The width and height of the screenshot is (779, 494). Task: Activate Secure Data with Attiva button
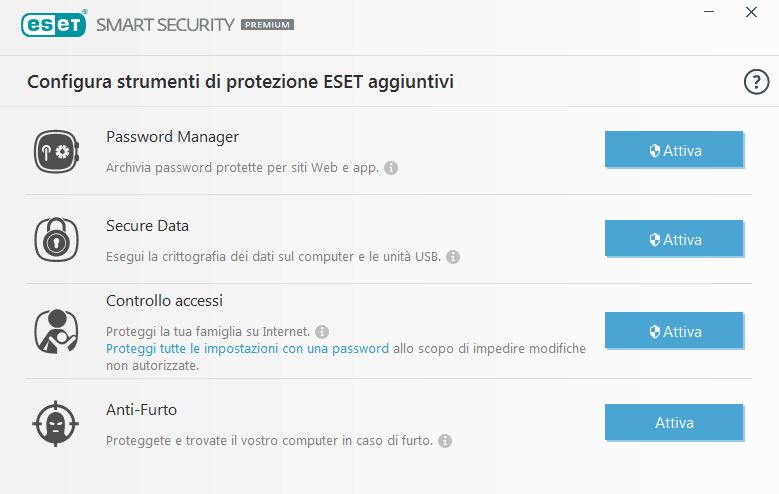click(674, 240)
